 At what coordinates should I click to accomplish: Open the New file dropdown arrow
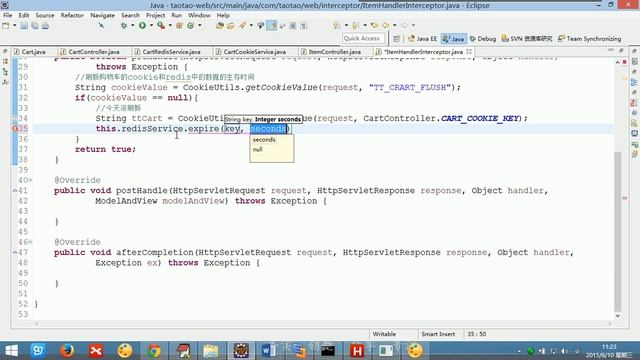(14, 25)
